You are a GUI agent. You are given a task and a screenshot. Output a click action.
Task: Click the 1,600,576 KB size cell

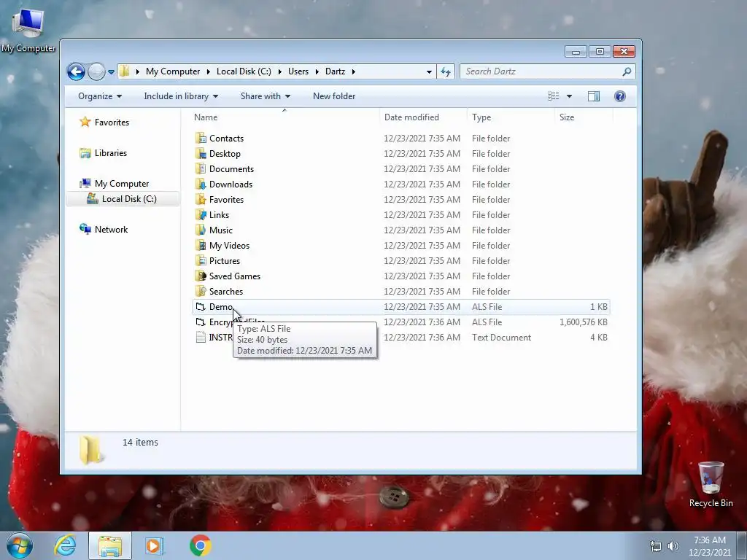[583, 322]
